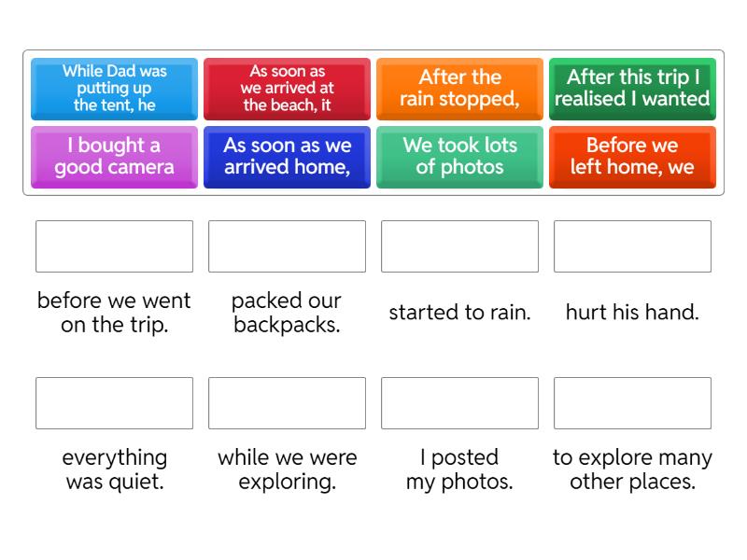Screen dimensions: 747x560
Task: Click the empty box above 'everything was quiet.'
Action: coord(114,403)
